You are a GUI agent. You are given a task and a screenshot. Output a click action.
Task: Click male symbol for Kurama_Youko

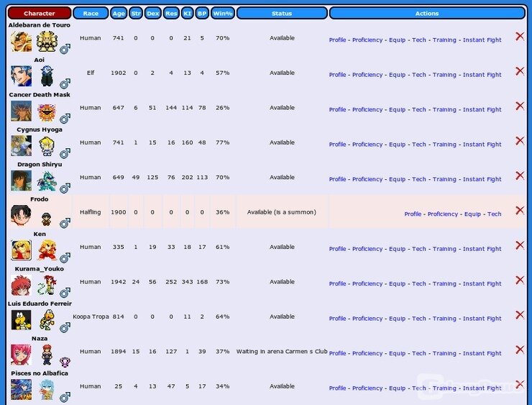(65, 292)
